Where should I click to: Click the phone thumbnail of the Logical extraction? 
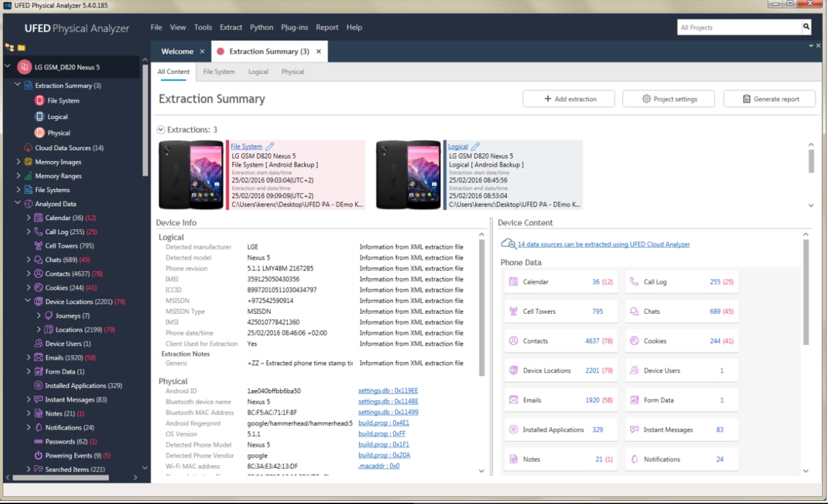(409, 175)
